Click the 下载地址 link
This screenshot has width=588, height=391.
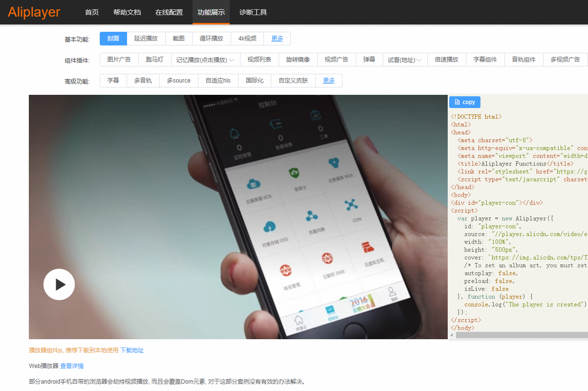tap(132, 350)
